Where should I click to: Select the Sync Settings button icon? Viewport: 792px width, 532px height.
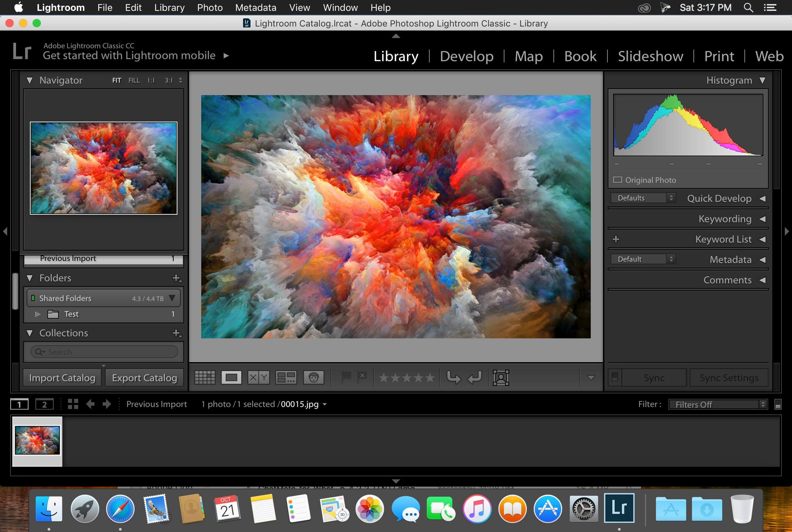tap(728, 377)
